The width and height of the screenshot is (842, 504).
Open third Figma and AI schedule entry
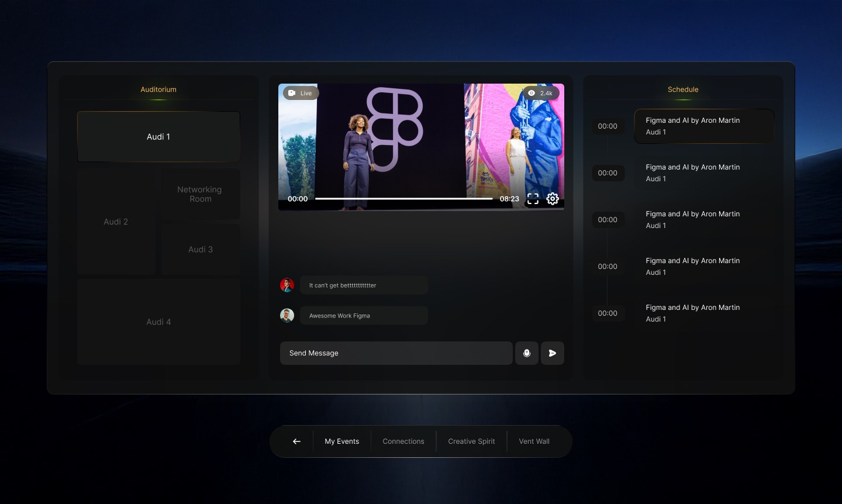[x=704, y=220]
